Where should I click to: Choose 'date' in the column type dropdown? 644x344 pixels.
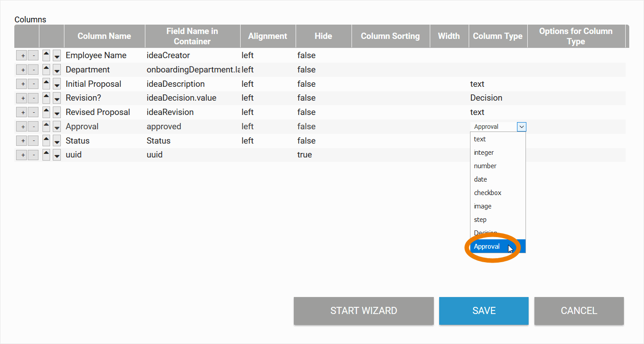point(480,179)
